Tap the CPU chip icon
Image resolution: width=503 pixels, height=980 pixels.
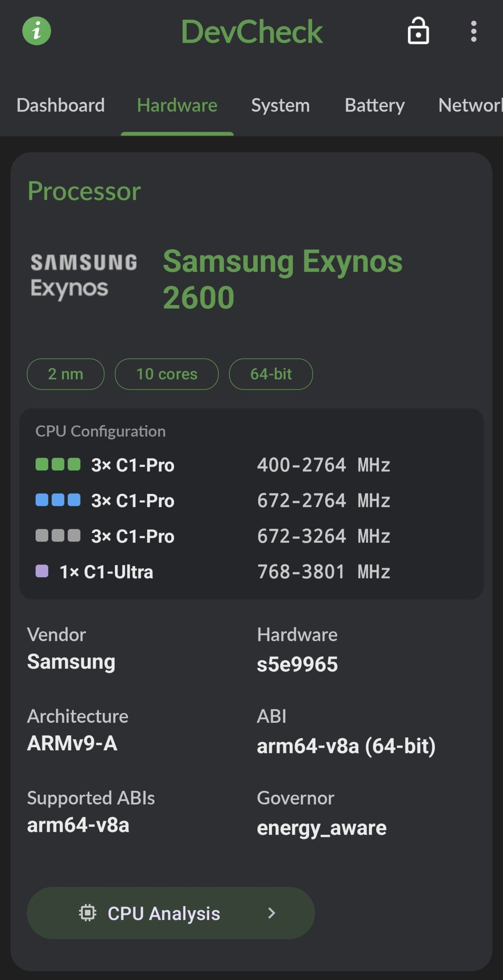(88, 913)
